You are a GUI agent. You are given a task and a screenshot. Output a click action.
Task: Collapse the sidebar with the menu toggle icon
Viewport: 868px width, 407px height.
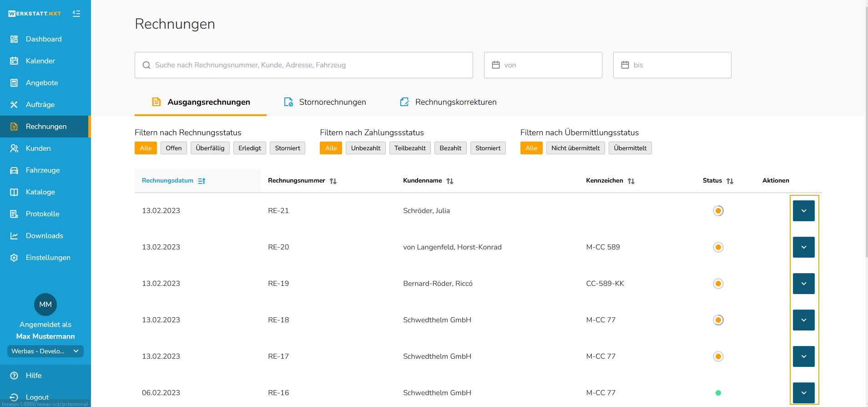click(76, 14)
